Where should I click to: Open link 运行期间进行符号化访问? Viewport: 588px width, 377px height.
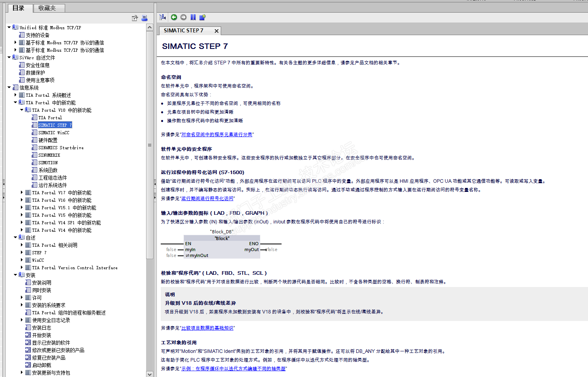point(207,199)
